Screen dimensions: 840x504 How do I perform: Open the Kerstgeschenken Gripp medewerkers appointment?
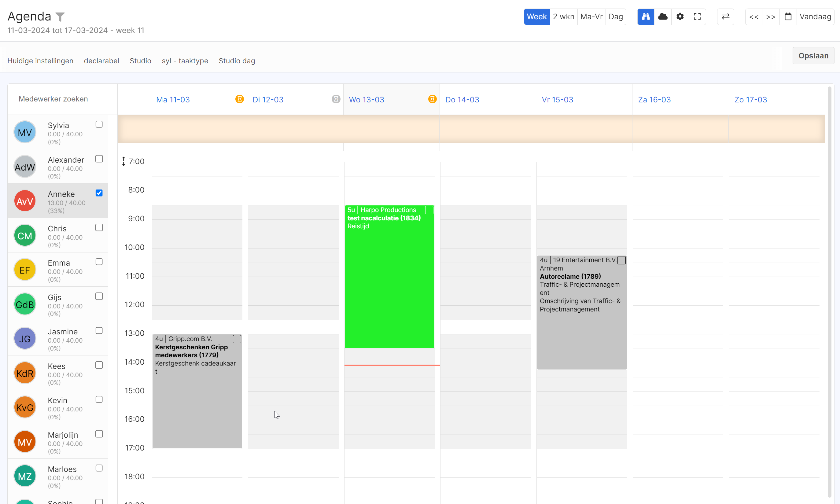(x=197, y=391)
